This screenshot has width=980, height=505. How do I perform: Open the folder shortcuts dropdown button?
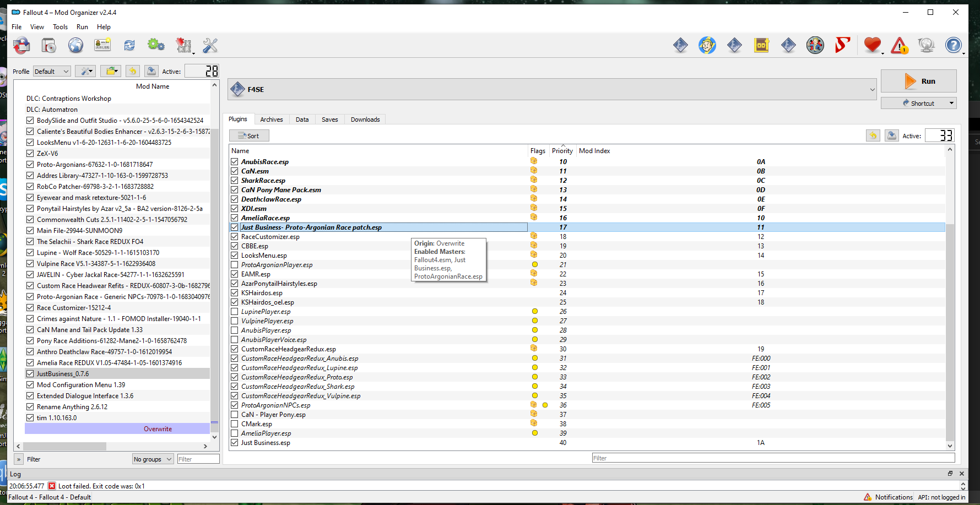111,71
